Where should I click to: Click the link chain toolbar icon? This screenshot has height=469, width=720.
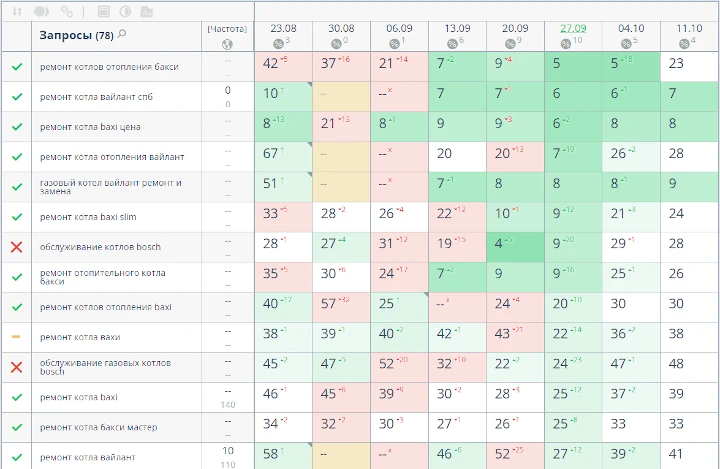click(67, 11)
